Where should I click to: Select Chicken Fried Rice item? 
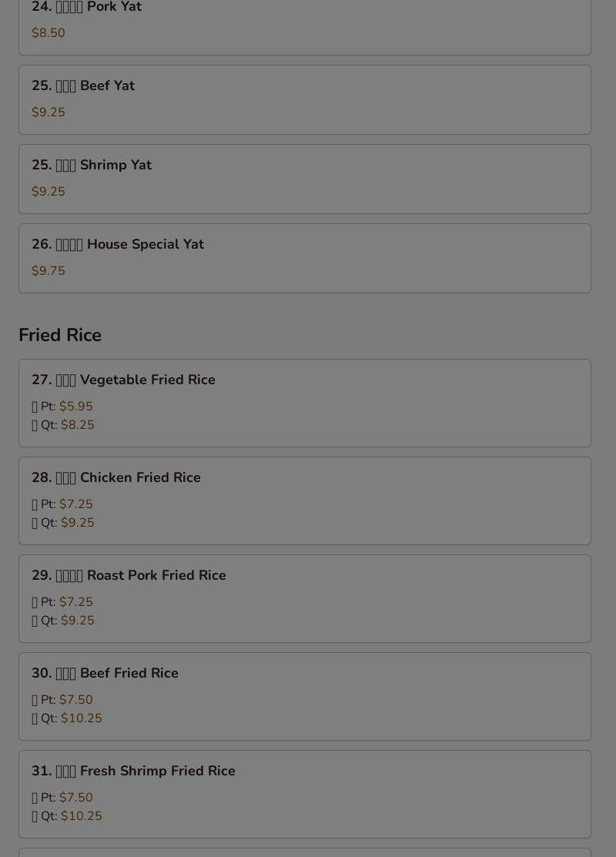tap(304, 500)
